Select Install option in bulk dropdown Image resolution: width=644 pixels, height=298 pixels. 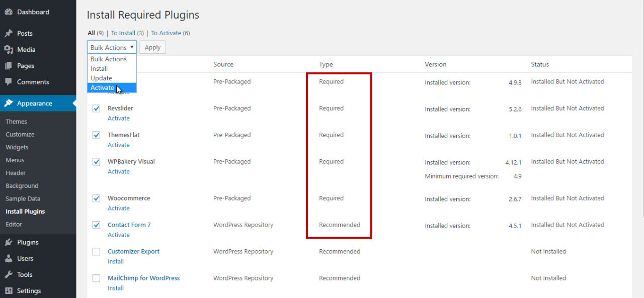point(99,69)
